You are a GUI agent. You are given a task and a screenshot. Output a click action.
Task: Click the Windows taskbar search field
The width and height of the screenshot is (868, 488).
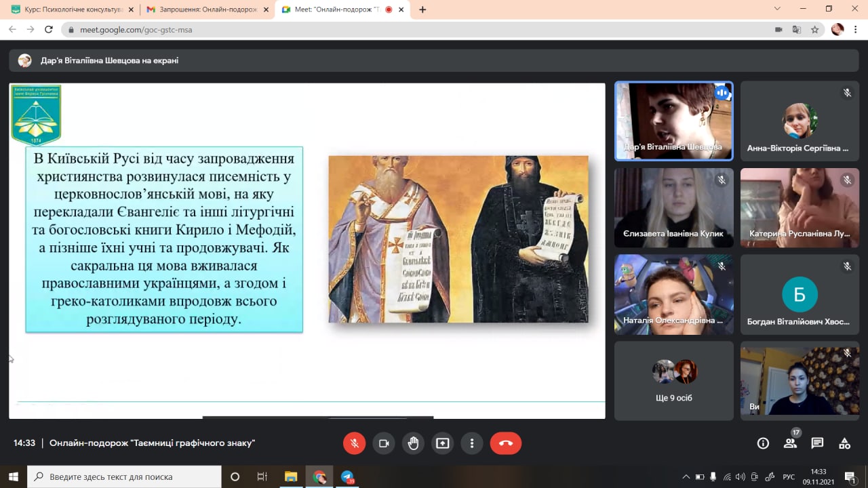coord(125,476)
